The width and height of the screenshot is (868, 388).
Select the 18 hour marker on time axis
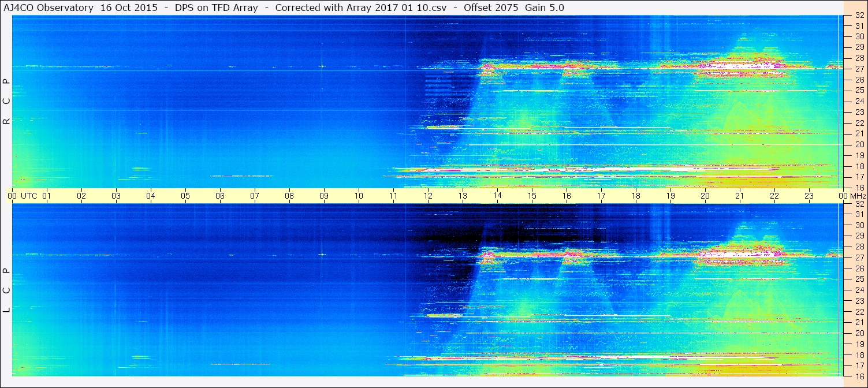(x=636, y=196)
